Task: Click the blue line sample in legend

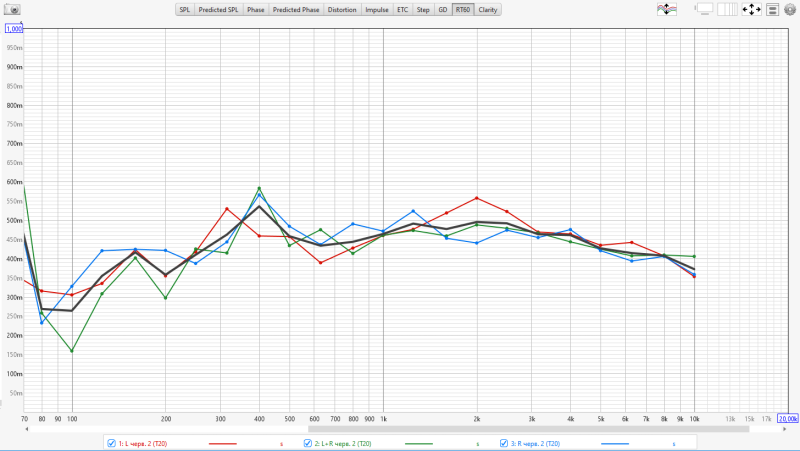Action: (615, 444)
